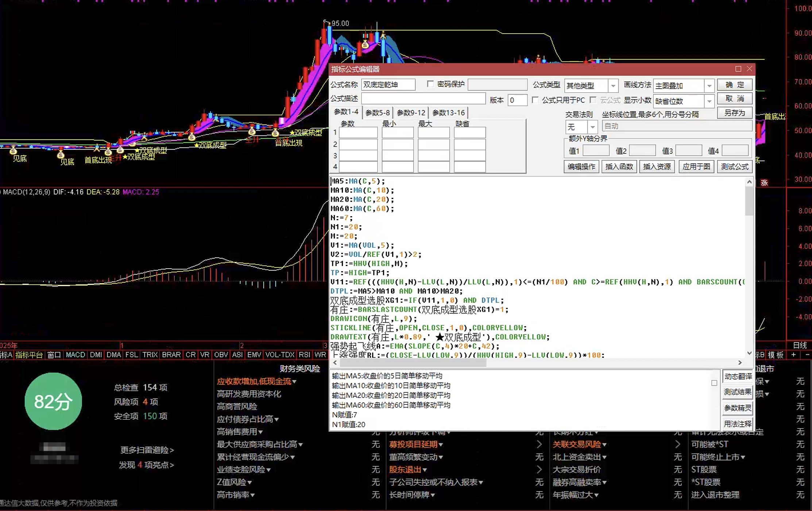The height and width of the screenshot is (511, 812).
Task: Show 测试结果 output
Action: (738, 392)
